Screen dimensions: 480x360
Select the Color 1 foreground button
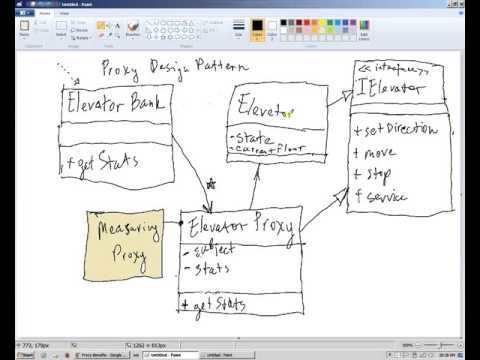(257, 29)
